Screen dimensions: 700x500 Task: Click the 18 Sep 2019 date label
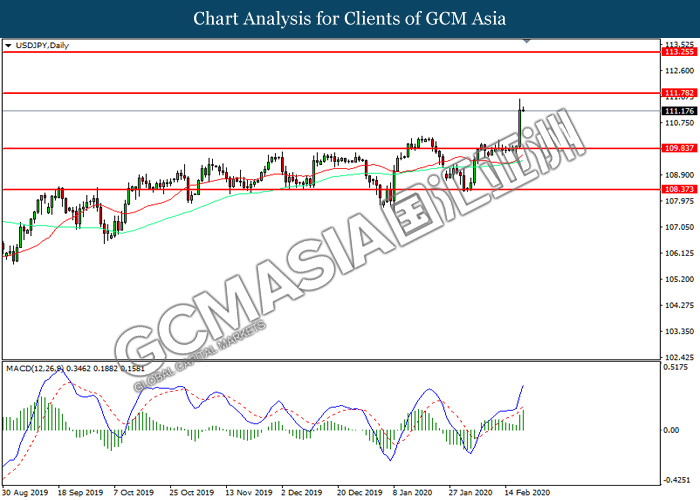point(80,493)
